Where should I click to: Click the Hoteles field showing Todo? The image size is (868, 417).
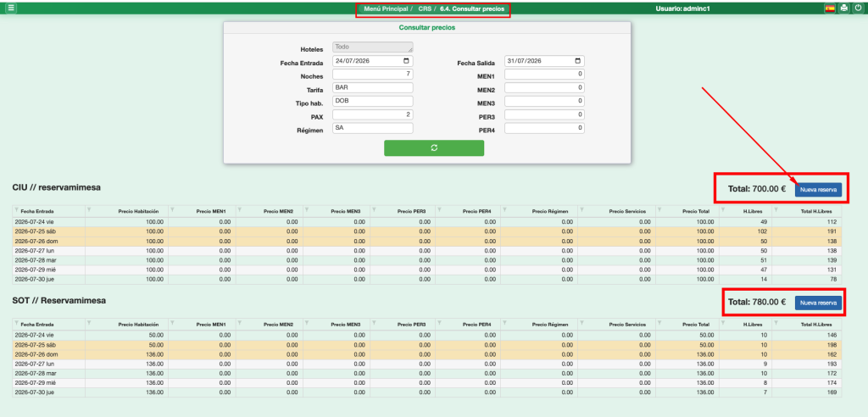(x=373, y=47)
